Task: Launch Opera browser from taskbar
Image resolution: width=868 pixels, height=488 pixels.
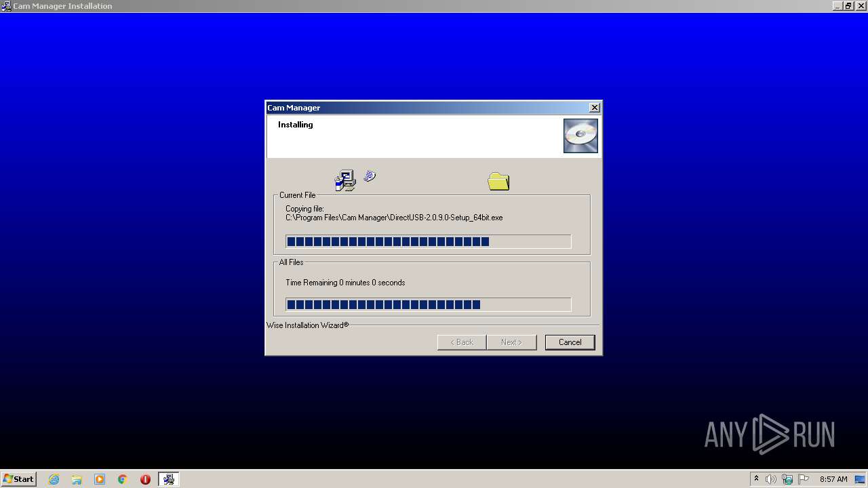Action: 145,479
